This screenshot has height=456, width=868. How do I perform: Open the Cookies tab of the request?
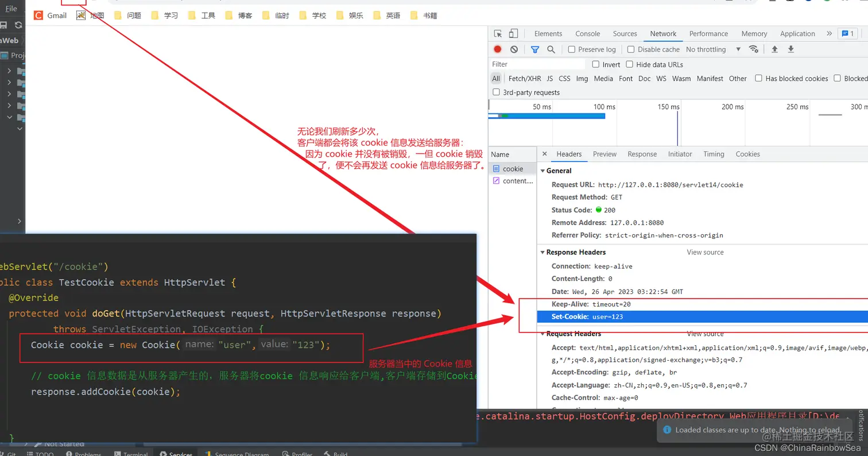click(747, 154)
